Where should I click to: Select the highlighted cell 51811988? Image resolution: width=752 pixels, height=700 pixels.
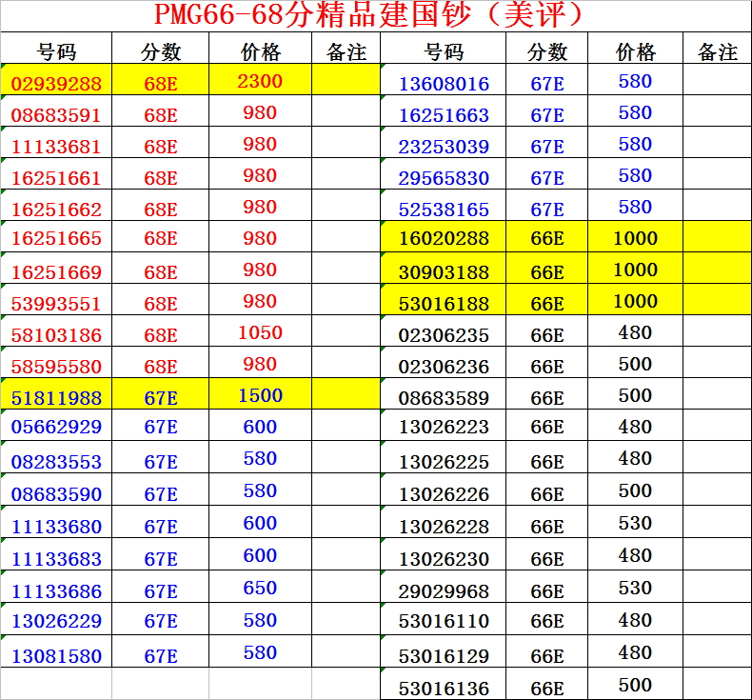(56, 397)
